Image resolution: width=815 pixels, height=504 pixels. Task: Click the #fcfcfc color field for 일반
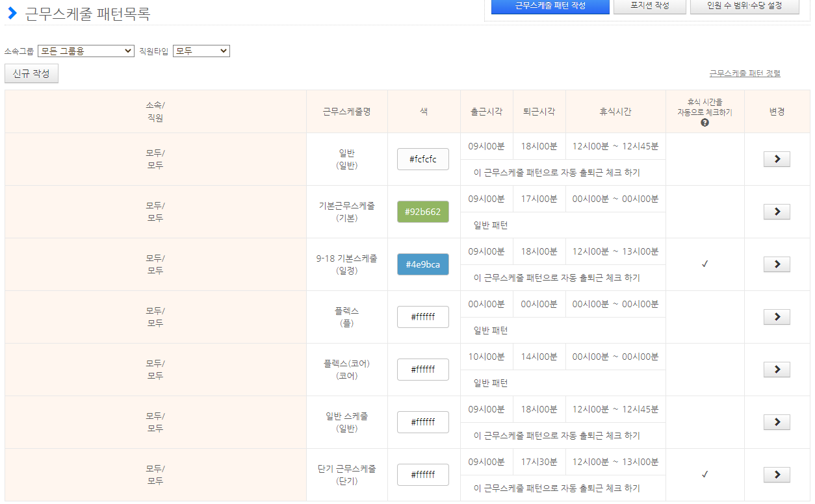tap(422, 159)
